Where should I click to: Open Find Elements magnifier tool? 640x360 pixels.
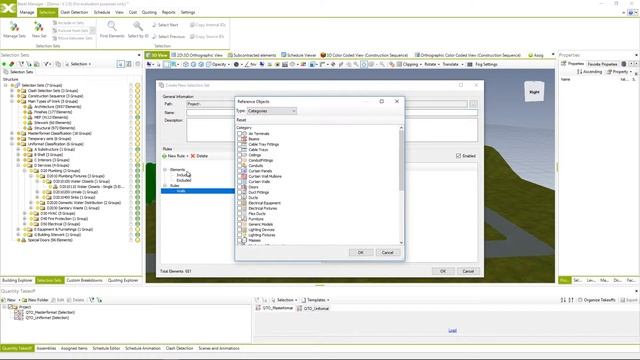112,27
